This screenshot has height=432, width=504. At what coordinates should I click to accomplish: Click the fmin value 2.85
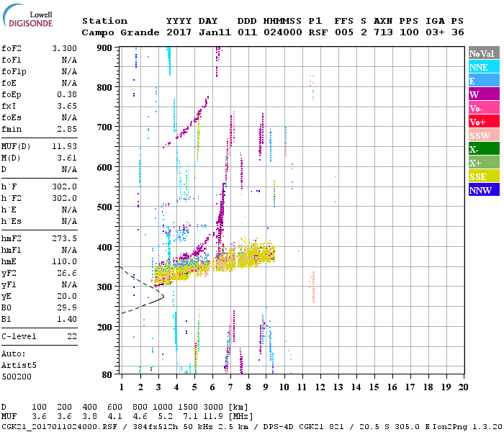(67, 129)
